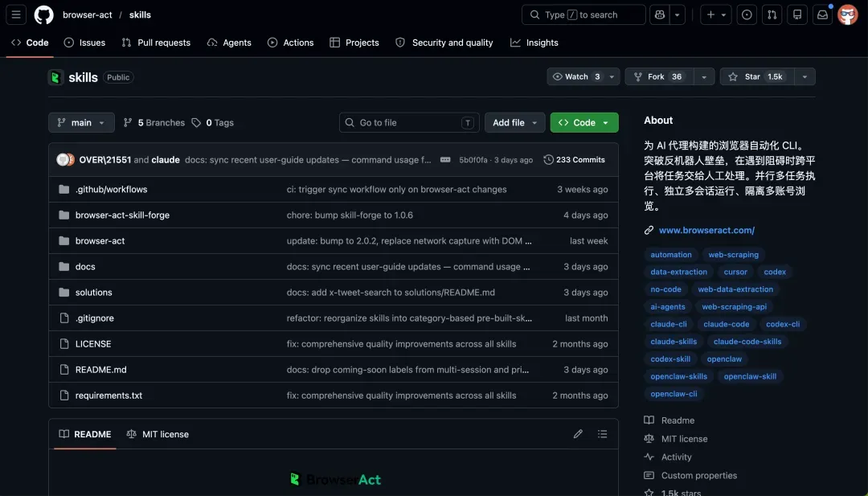Screen dimensions: 868x496
Task: Open the README.md file
Action: coord(100,370)
